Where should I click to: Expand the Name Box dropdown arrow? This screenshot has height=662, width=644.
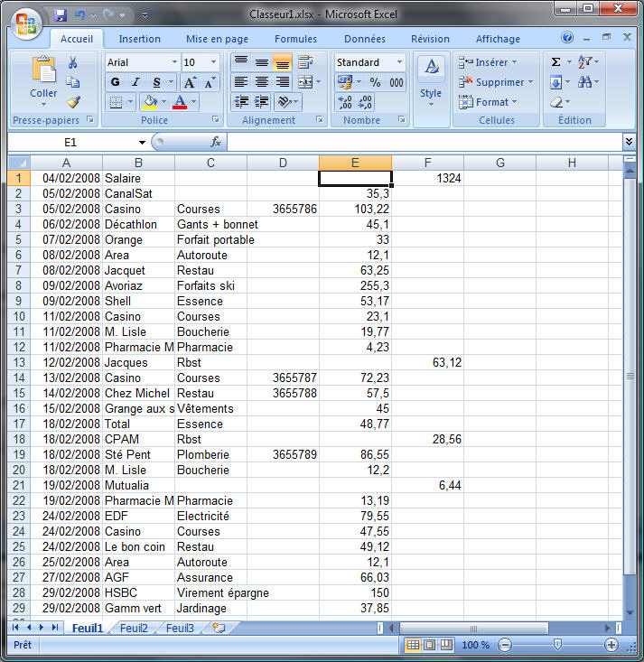click(x=142, y=143)
